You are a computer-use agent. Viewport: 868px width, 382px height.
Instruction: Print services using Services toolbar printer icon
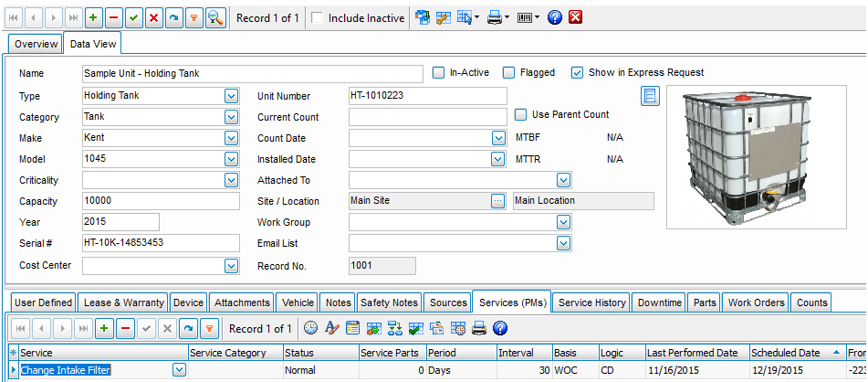479,329
